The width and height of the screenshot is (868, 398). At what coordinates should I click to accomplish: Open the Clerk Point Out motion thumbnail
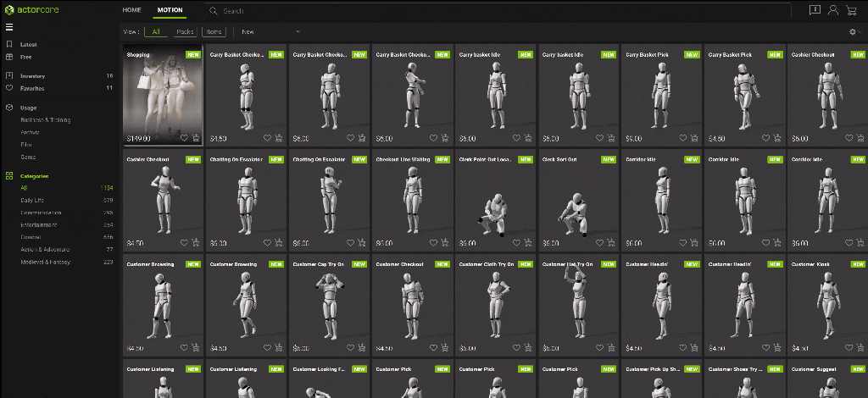tap(496, 201)
